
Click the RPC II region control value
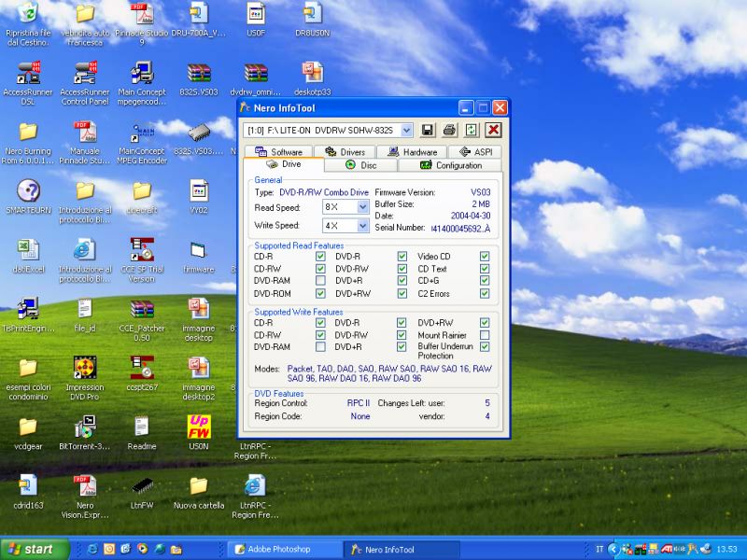point(359,403)
